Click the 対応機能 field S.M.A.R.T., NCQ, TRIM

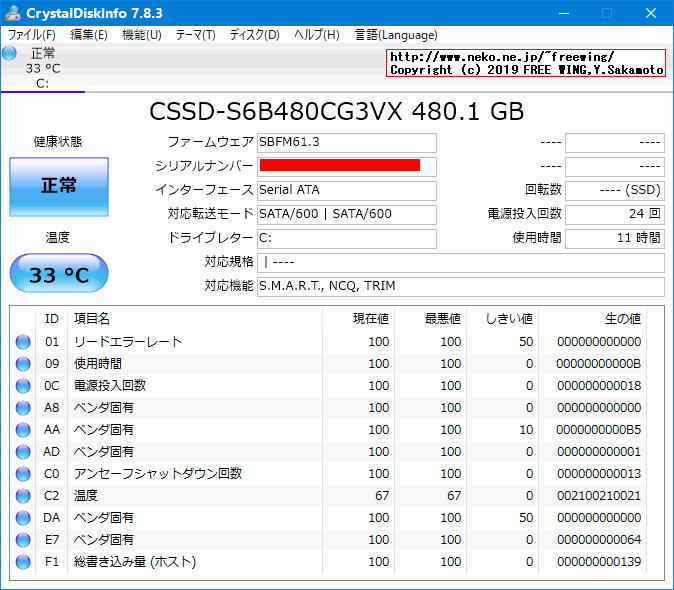(x=461, y=287)
